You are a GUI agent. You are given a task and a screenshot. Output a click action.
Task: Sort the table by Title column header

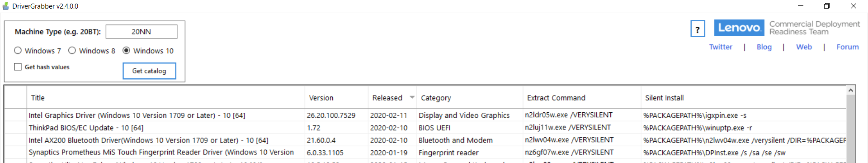pyautogui.click(x=166, y=98)
